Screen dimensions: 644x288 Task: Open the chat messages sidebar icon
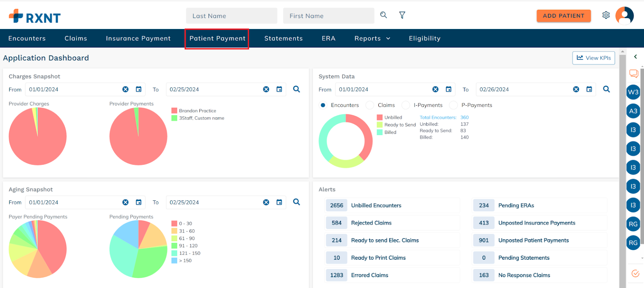coord(634,74)
